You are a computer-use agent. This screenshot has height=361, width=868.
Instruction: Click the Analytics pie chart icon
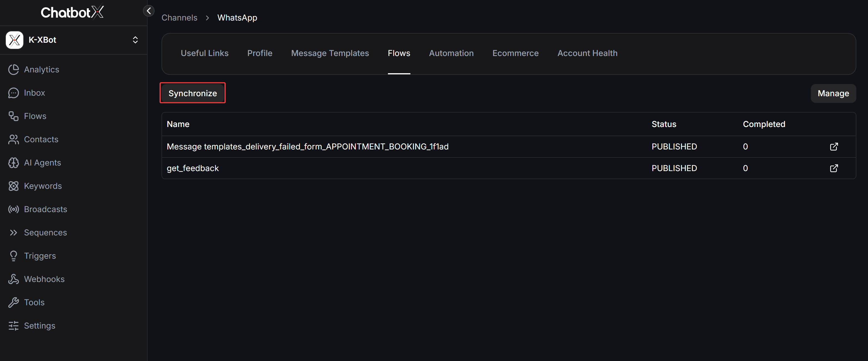[x=14, y=70]
